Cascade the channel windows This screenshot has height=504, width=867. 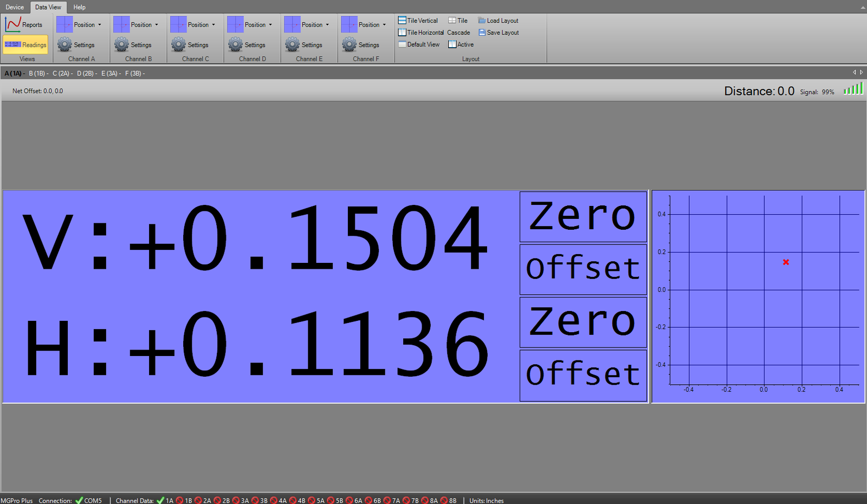point(458,33)
